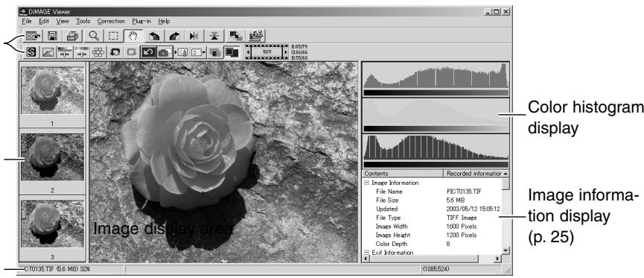This screenshot has height=278, width=644.
Task: Open the Edit menu
Action: (x=44, y=21)
